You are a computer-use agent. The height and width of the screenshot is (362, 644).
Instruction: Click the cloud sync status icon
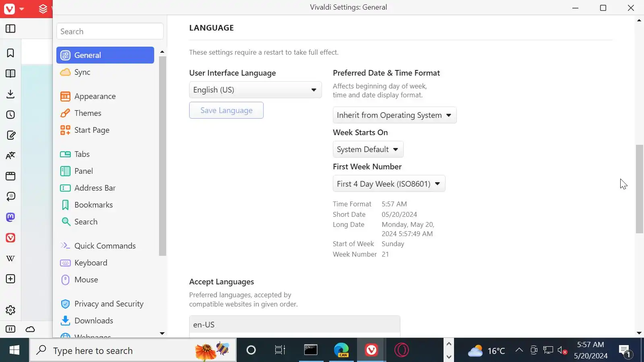30,329
